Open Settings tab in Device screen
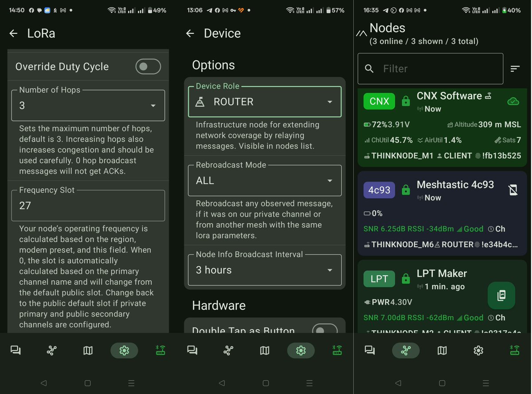532x394 pixels. pyautogui.click(x=301, y=351)
